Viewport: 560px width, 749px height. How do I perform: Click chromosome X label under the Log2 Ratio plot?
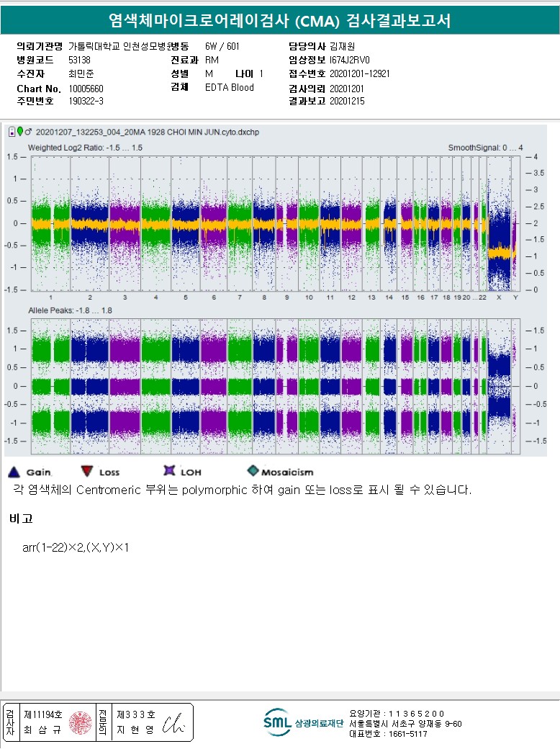pyautogui.click(x=499, y=297)
